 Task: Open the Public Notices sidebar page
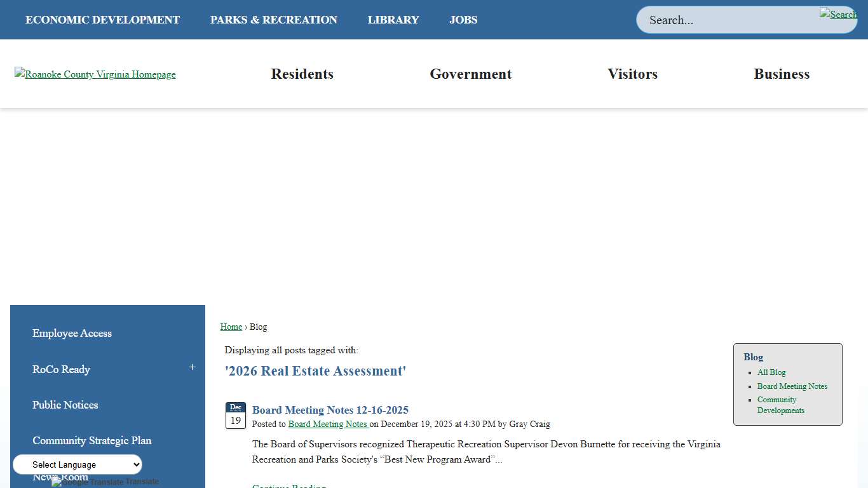pyautogui.click(x=65, y=405)
